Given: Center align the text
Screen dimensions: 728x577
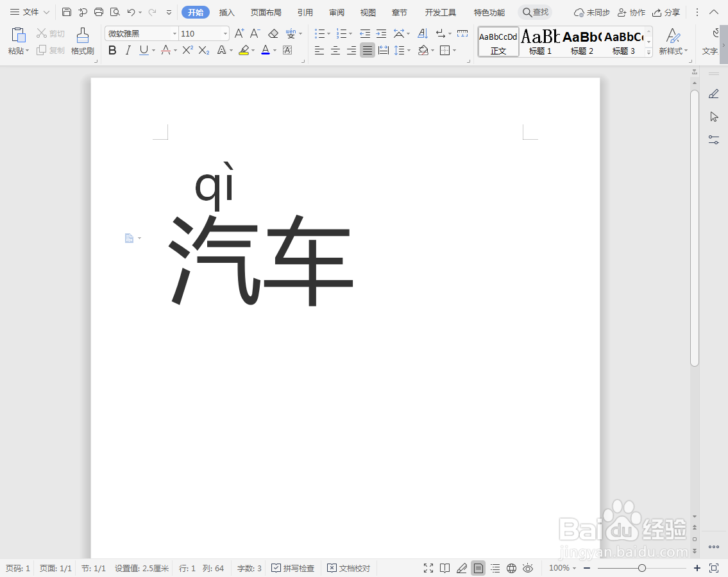Looking at the screenshot, I should click(x=335, y=50).
